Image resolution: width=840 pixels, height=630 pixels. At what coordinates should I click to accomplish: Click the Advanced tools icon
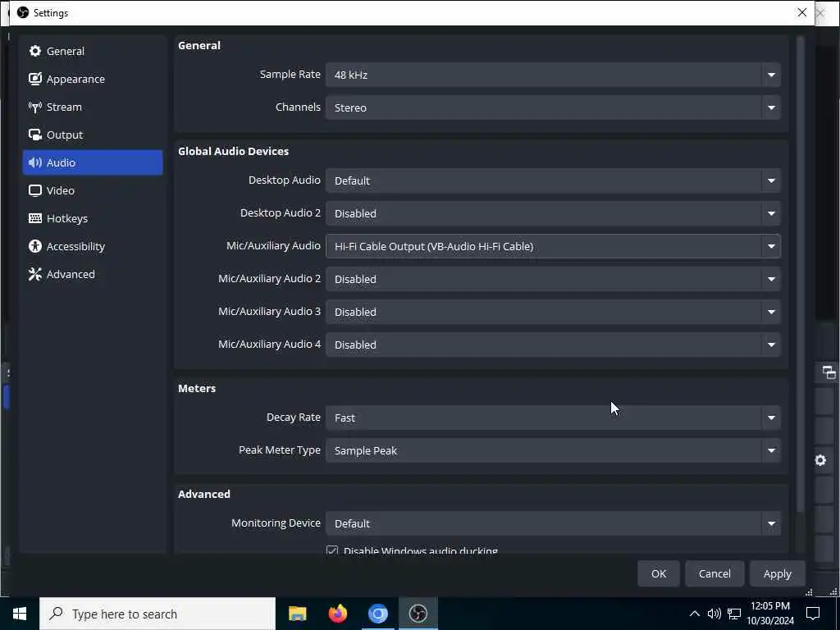click(35, 274)
